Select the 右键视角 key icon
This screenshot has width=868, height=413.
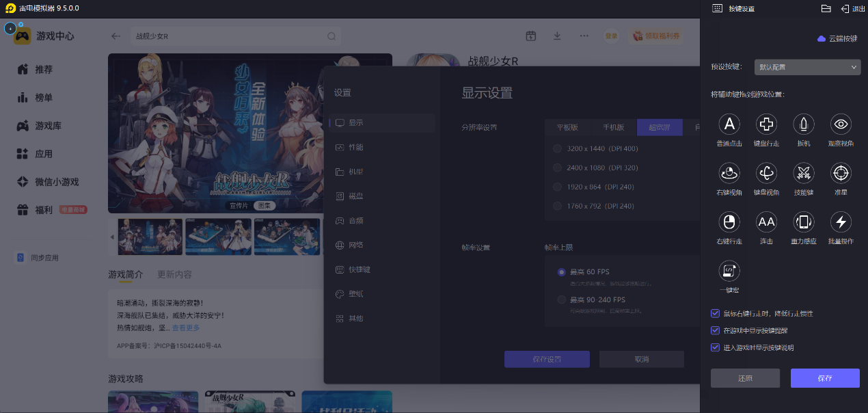(x=729, y=173)
